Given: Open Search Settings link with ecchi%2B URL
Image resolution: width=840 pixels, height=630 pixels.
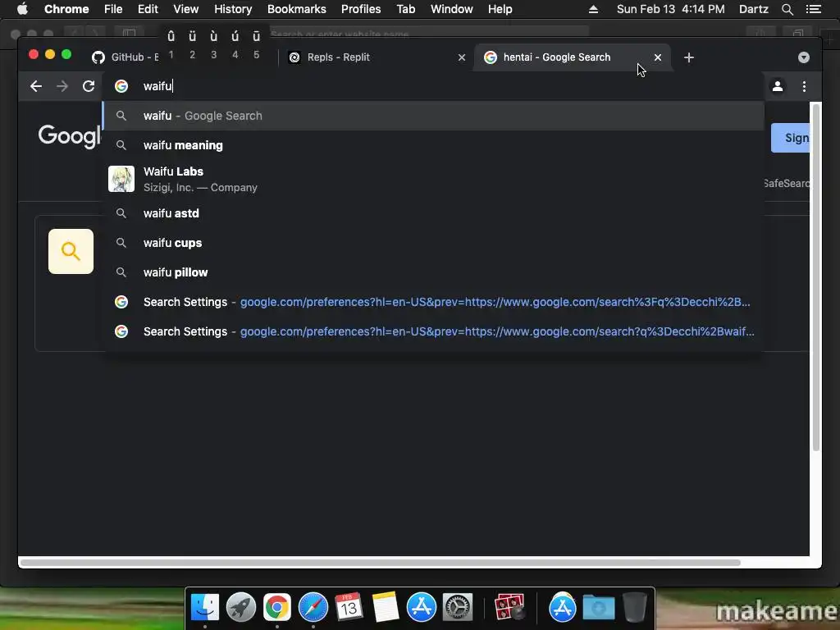Looking at the screenshot, I should click(433, 302).
